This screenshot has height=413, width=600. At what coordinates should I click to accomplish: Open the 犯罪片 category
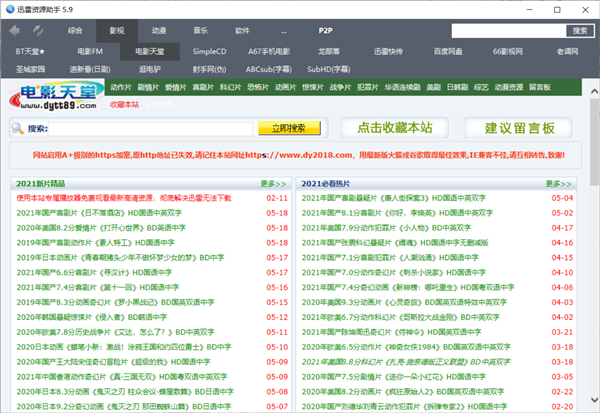coord(368,87)
